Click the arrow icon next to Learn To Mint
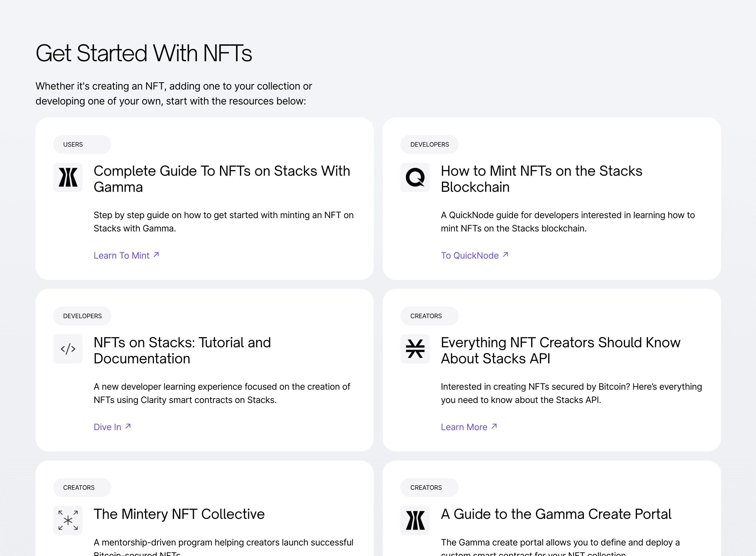This screenshot has height=556, width=756. pos(156,255)
